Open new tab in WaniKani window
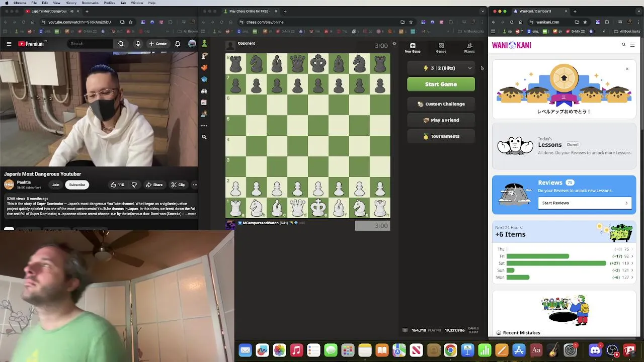Image resolution: width=644 pixels, height=362 pixels. pos(575,11)
